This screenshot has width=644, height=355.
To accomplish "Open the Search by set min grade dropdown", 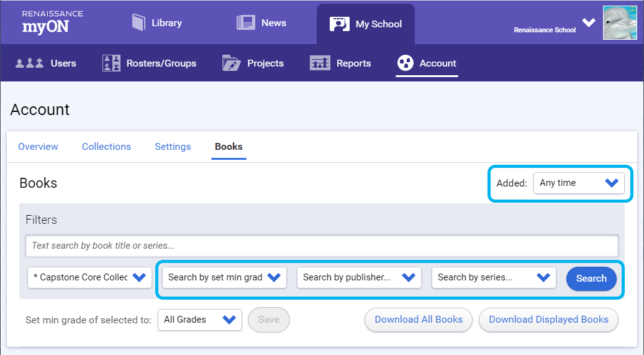I will 224,278.
